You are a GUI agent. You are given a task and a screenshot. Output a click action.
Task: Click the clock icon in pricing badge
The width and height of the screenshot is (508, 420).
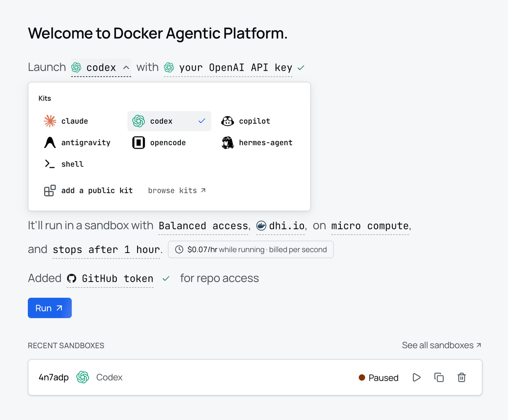179,250
